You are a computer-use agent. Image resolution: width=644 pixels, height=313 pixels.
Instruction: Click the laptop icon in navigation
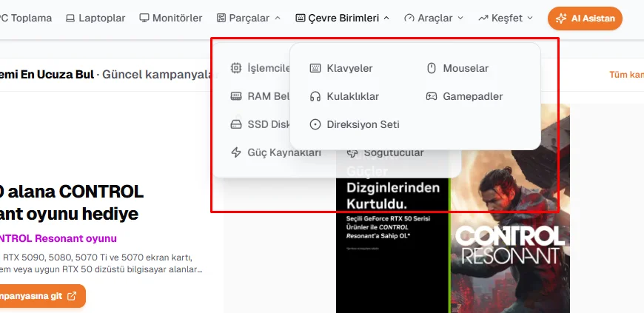pos(70,18)
